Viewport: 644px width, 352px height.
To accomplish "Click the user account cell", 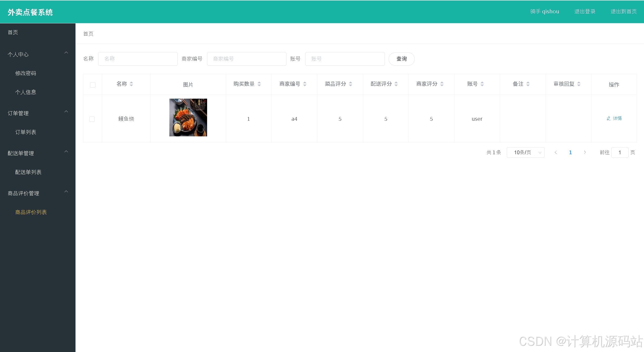I will 477,119.
